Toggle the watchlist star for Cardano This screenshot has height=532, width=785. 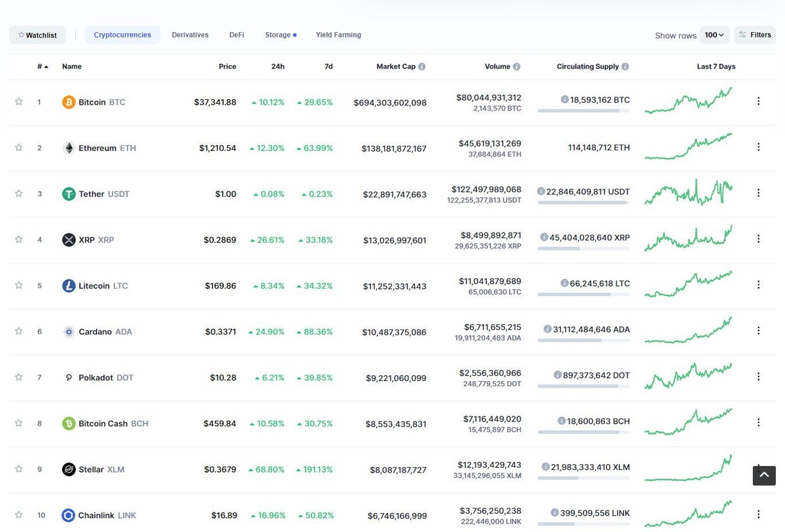tap(18, 331)
